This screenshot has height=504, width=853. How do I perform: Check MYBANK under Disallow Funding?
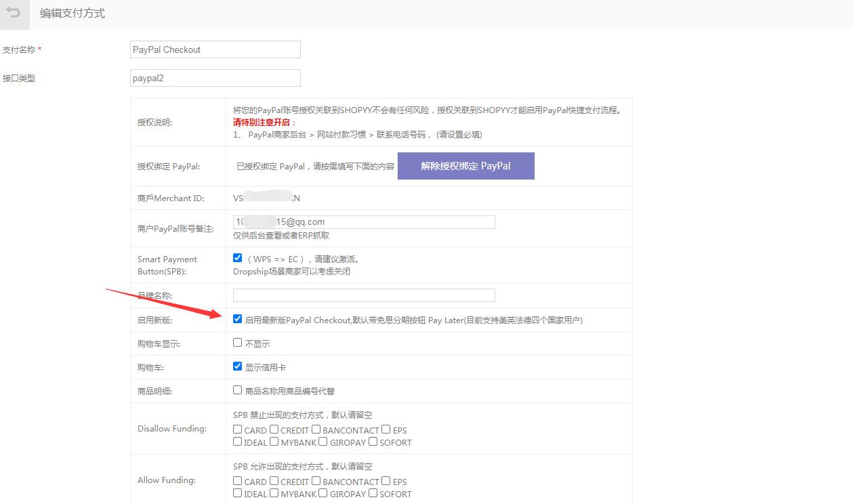tap(274, 442)
